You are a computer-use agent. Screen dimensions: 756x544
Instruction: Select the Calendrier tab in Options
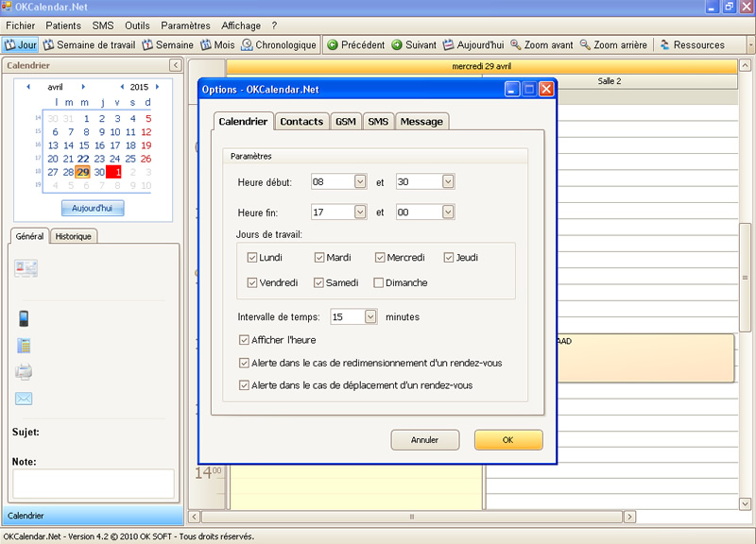coord(243,121)
